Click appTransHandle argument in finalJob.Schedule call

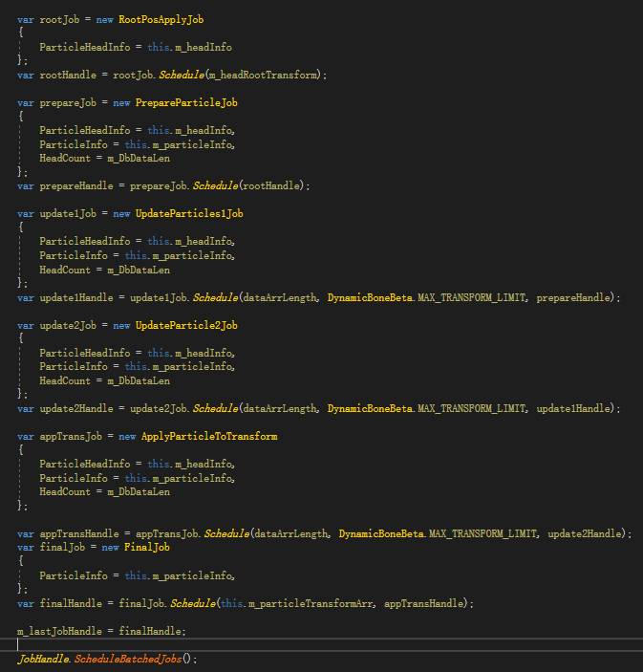coord(423,603)
